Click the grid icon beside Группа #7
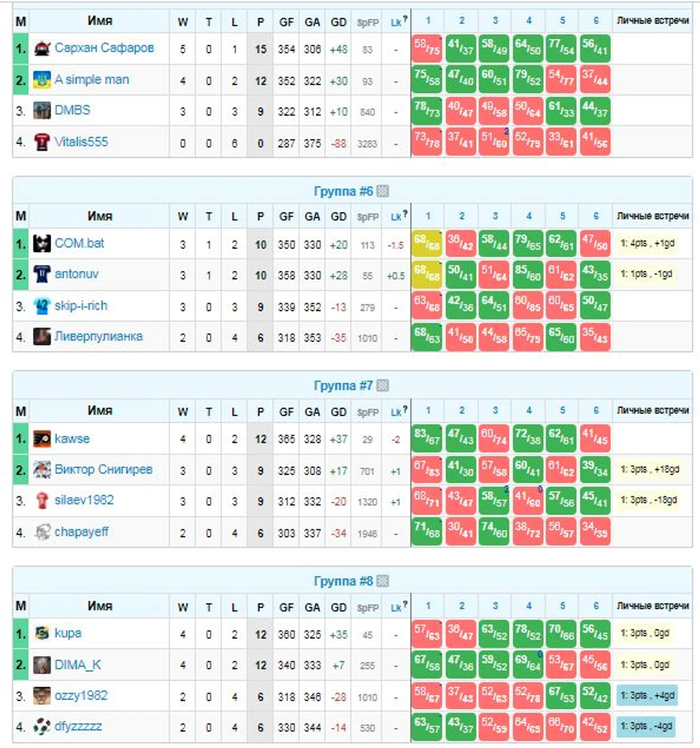Viewport: 700px width, 748px height. [x=383, y=386]
